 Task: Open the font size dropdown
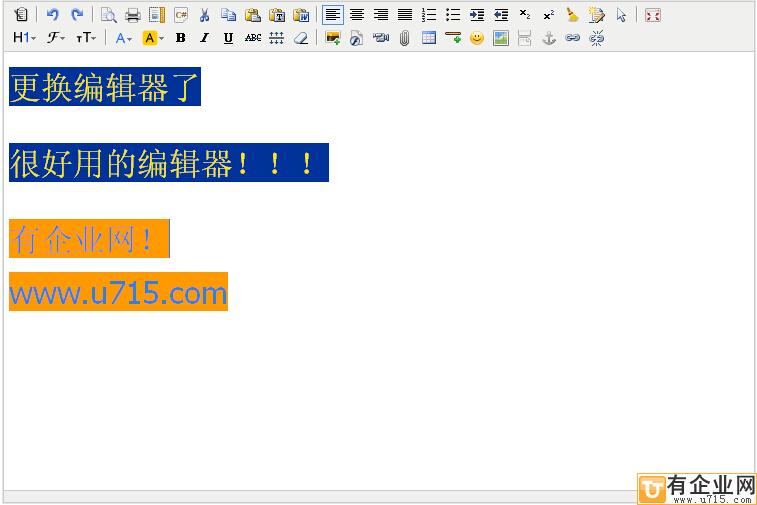[87, 38]
